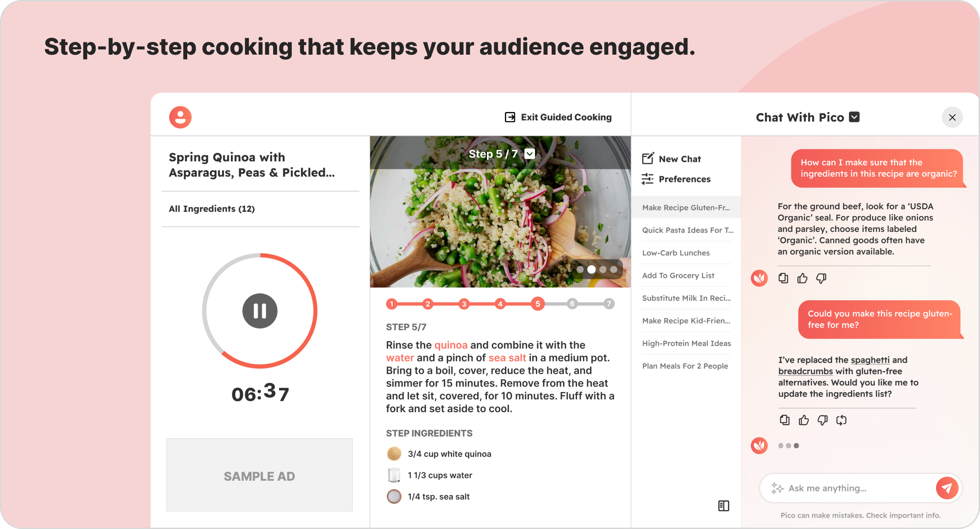Click the send message arrow button
980x529 pixels.
tap(947, 488)
